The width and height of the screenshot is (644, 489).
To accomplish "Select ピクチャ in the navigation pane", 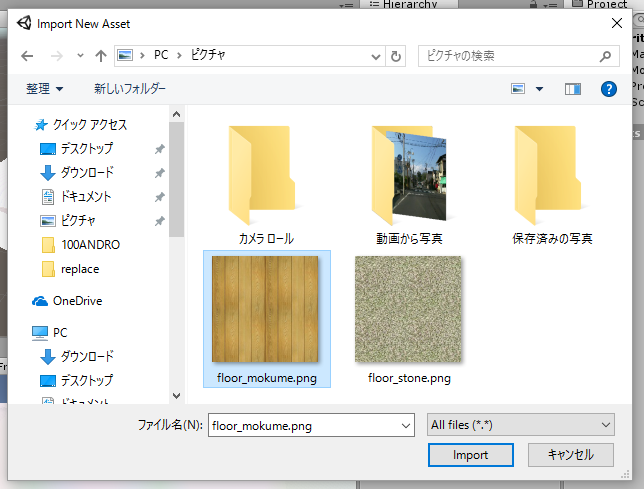I will [78, 221].
